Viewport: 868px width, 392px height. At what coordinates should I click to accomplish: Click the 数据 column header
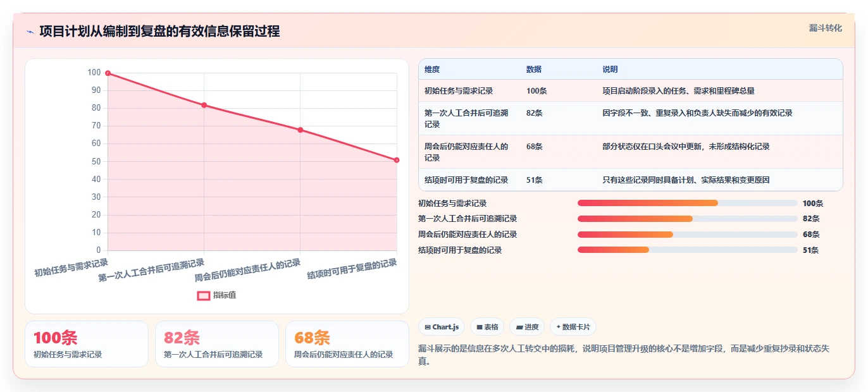[534, 70]
